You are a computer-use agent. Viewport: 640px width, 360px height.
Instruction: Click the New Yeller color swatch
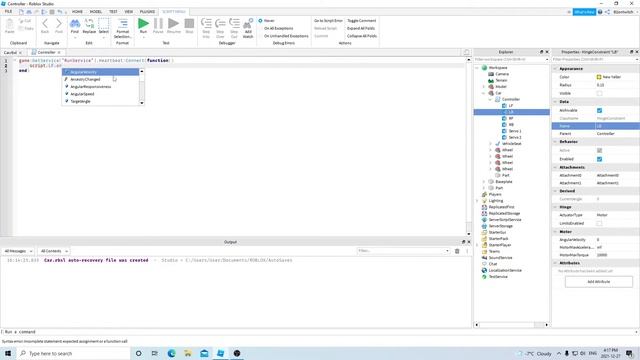599,77
